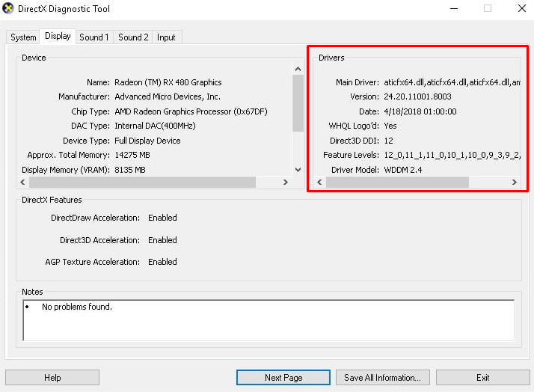The image size is (534, 392).
Task: Click Drivers panel scroll left arrow
Action: point(319,183)
